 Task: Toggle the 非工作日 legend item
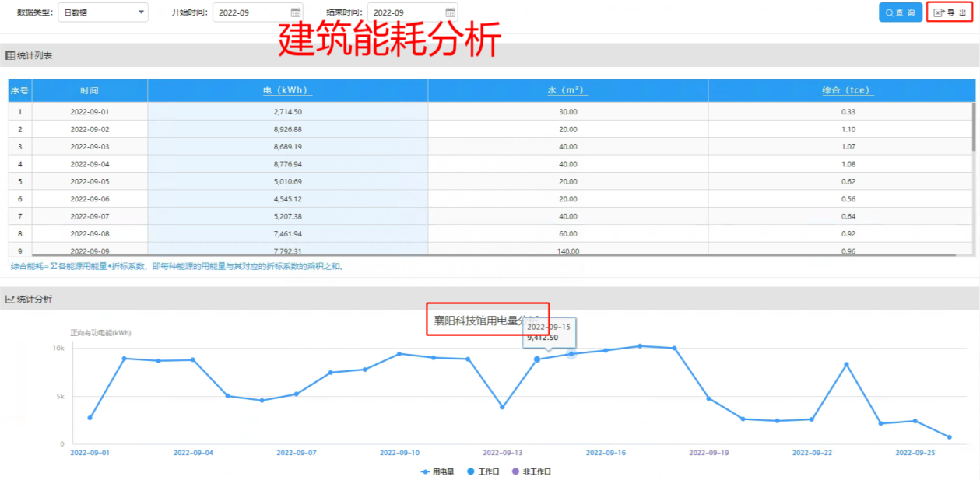(x=531, y=471)
